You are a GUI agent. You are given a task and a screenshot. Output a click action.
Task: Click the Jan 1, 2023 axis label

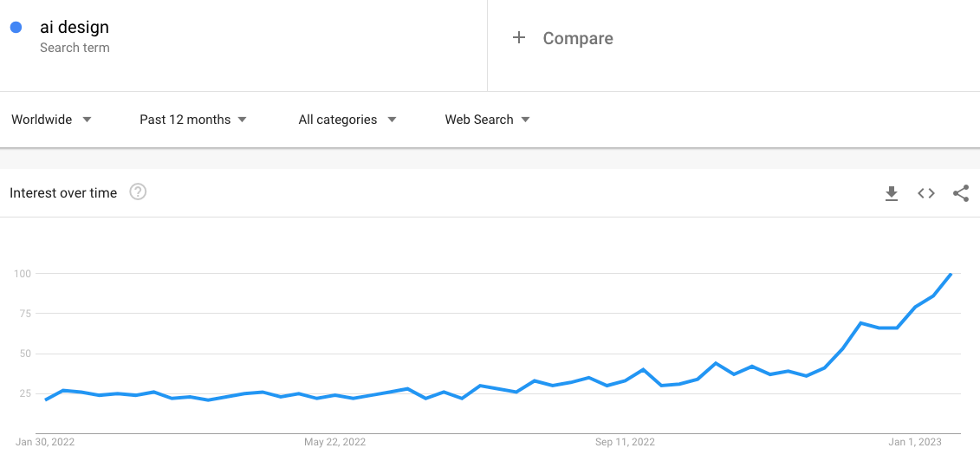coord(915,442)
